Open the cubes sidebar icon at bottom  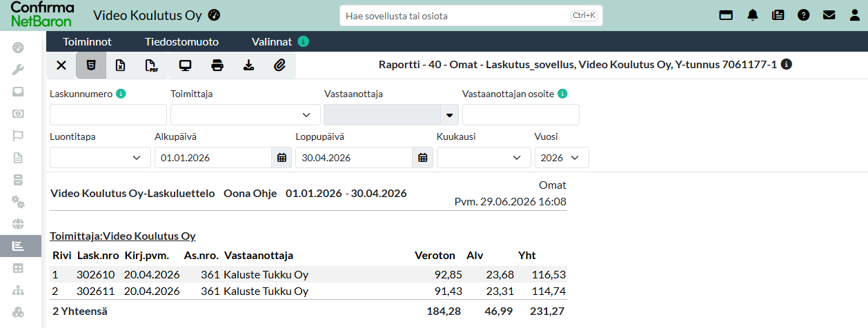pos(19,311)
